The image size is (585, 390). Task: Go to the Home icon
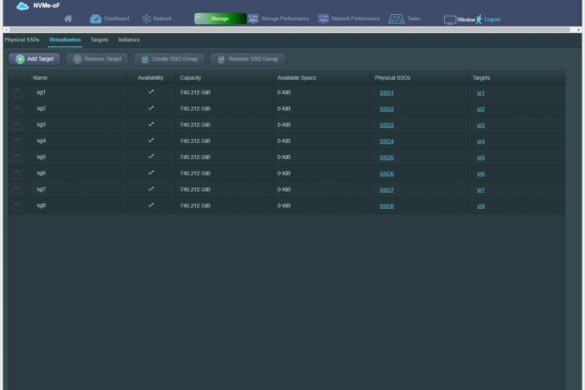68,18
